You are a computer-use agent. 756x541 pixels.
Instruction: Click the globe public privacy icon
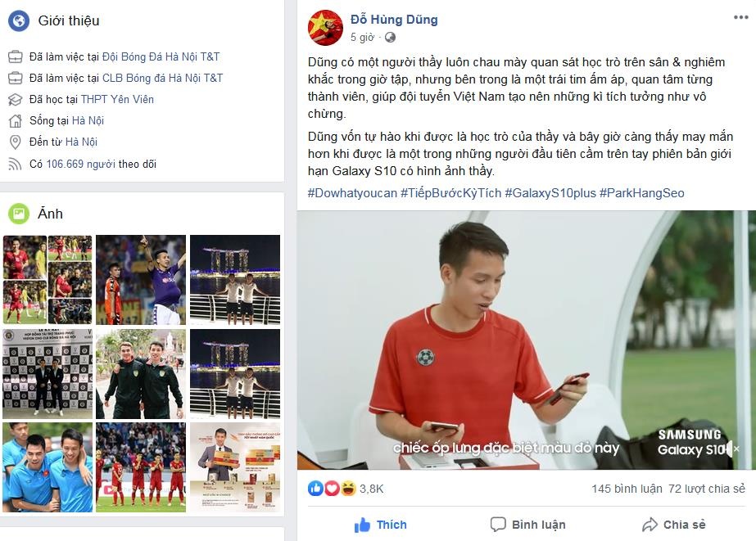pyautogui.click(x=390, y=38)
